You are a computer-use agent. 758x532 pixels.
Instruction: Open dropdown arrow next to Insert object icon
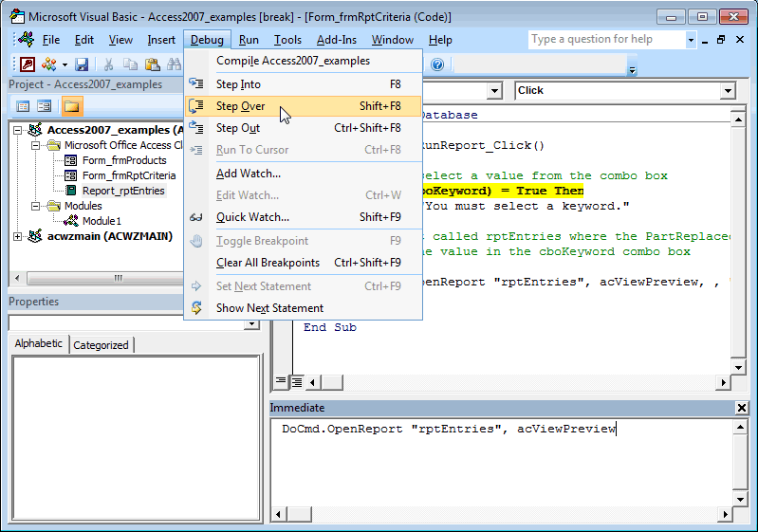(65, 64)
